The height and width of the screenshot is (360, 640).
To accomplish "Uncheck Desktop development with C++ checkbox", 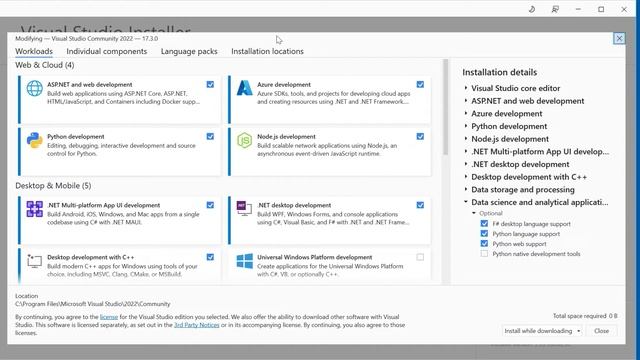I will click(x=210, y=257).
